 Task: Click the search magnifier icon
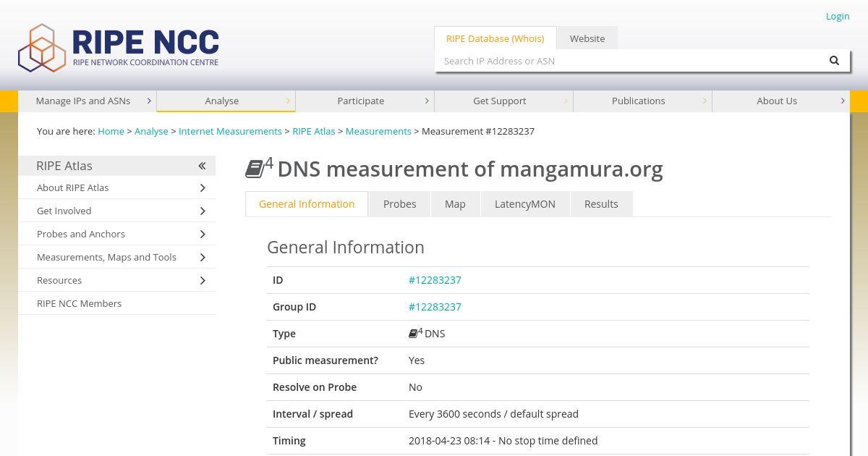coord(834,61)
